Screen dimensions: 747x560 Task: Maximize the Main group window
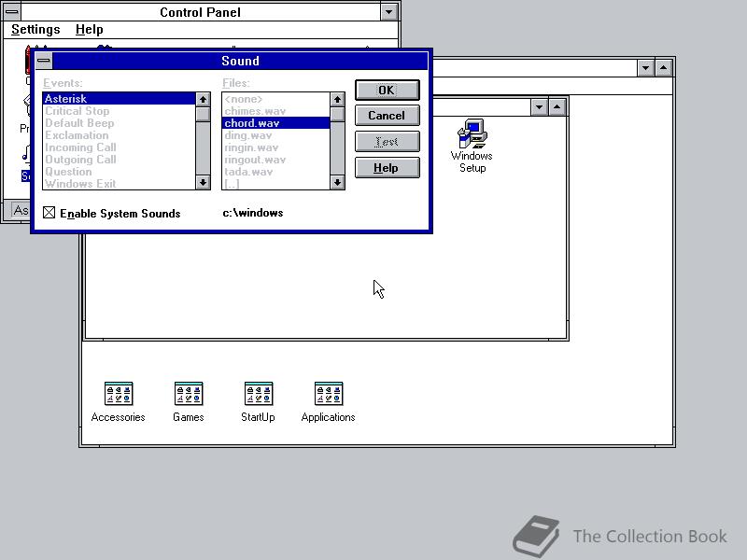(x=557, y=107)
